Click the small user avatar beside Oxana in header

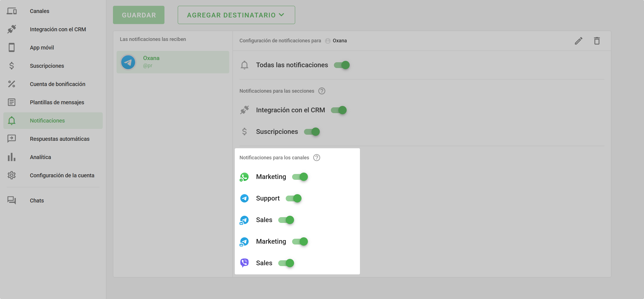[328, 41]
